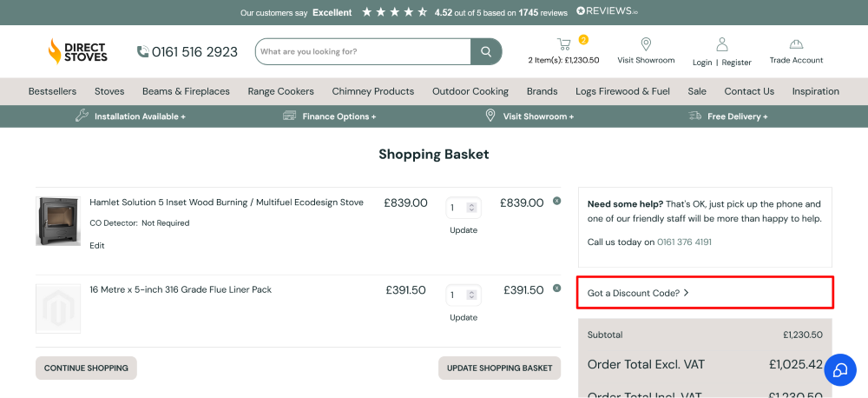Click the REVIEWS.io logo
The width and height of the screenshot is (868, 398).
pos(607,11)
